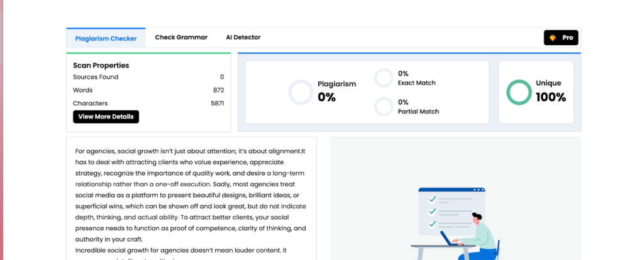
Task: Click the green Unique 100% ring
Action: 519,92
